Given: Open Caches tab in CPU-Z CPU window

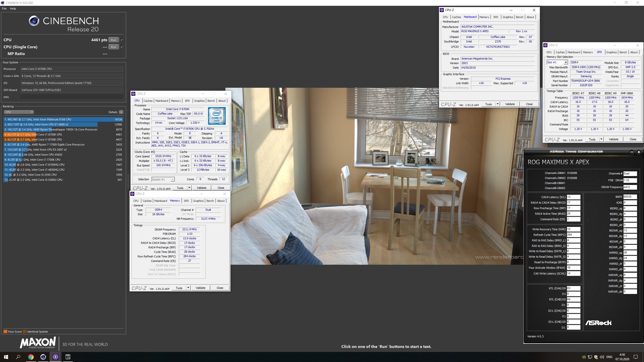Looking at the screenshot, I should (x=148, y=101).
